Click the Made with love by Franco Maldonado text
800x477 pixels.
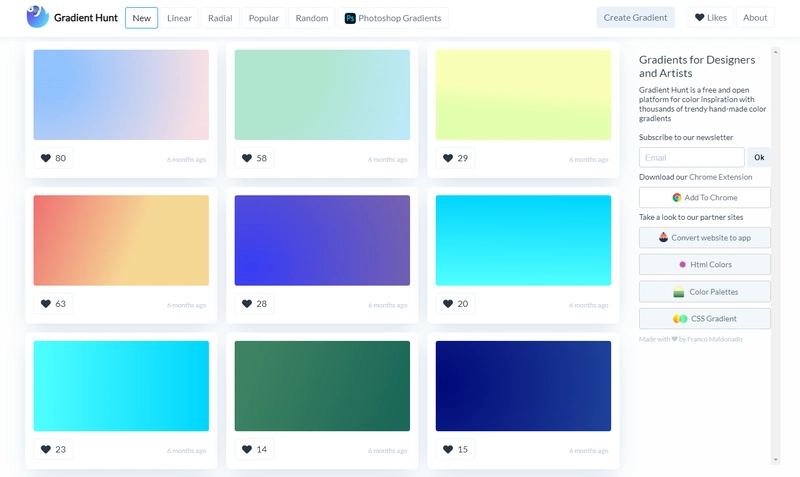point(690,339)
